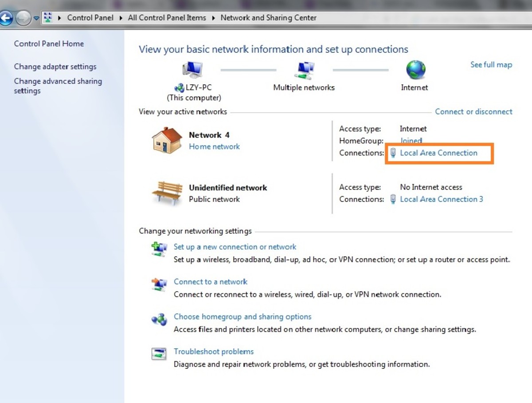This screenshot has height=403, width=532.
Task: Open the recent pages dropdown arrow
Action: tap(36, 19)
